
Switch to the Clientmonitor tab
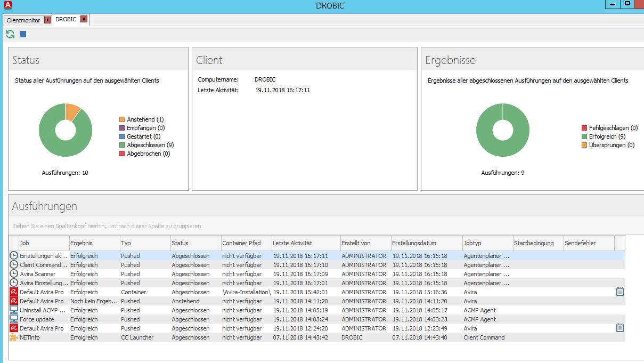tap(23, 20)
